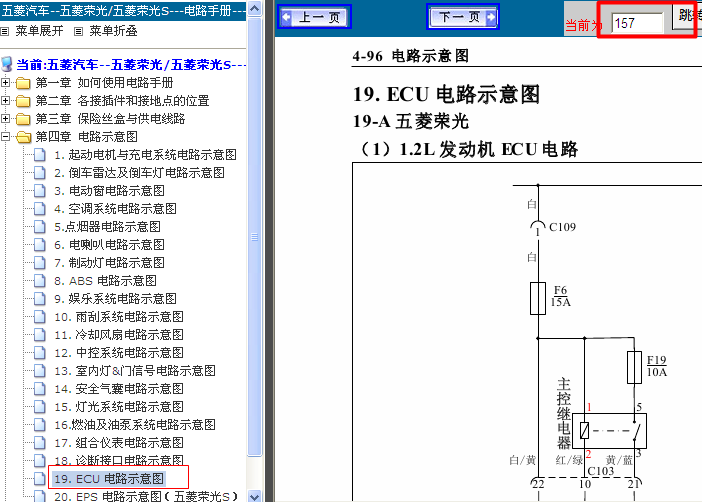Click page icon beside 3. 电动窗
Image resolution: width=702 pixels, height=502 pixels.
tap(40, 191)
